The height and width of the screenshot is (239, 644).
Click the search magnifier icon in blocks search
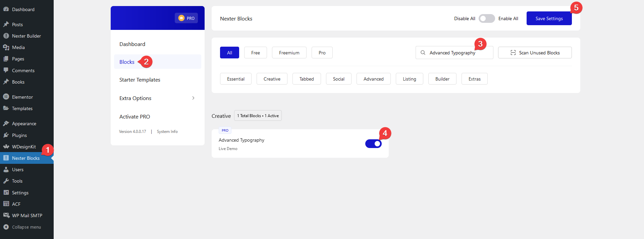tap(423, 53)
